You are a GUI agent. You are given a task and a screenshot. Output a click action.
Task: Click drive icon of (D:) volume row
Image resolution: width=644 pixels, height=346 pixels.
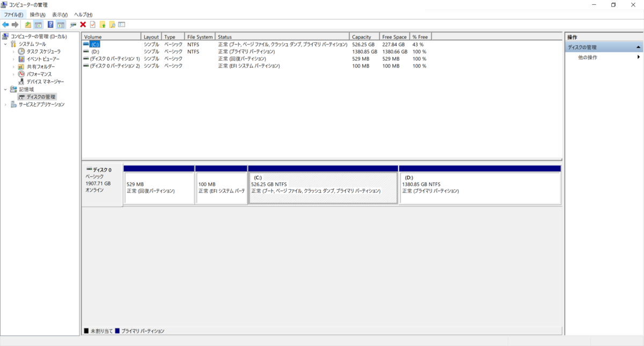pyautogui.click(x=86, y=52)
